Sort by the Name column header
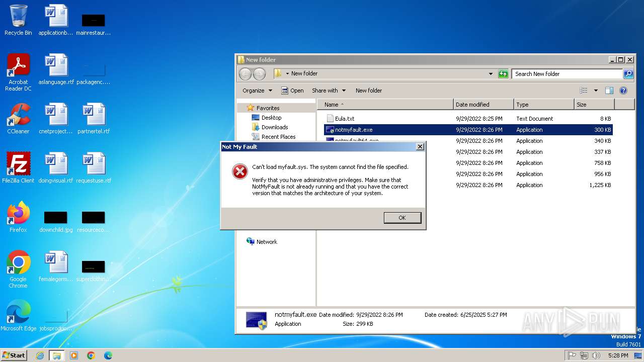The width and height of the screenshot is (644, 362). 385,105
